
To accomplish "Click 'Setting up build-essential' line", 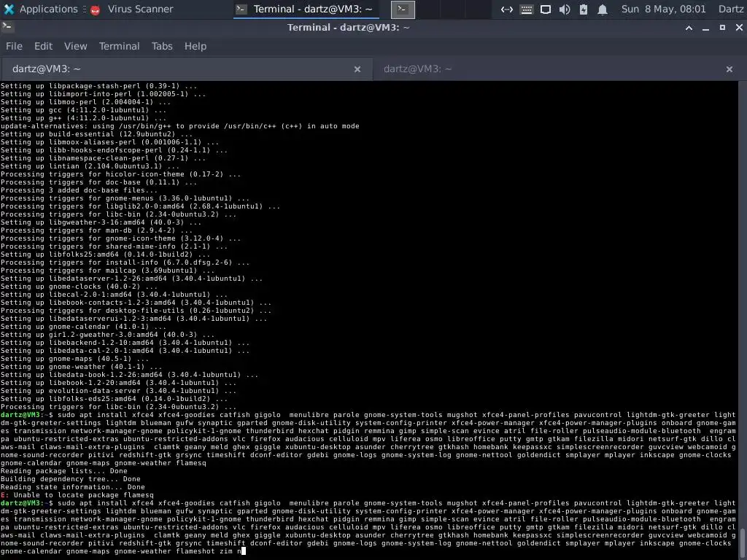I will 97,134.
